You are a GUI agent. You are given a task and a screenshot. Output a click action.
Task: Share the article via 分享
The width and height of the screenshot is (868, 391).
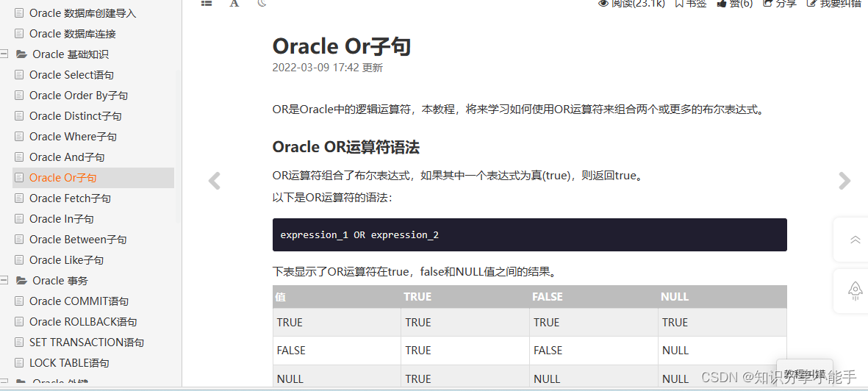coord(779,4)
